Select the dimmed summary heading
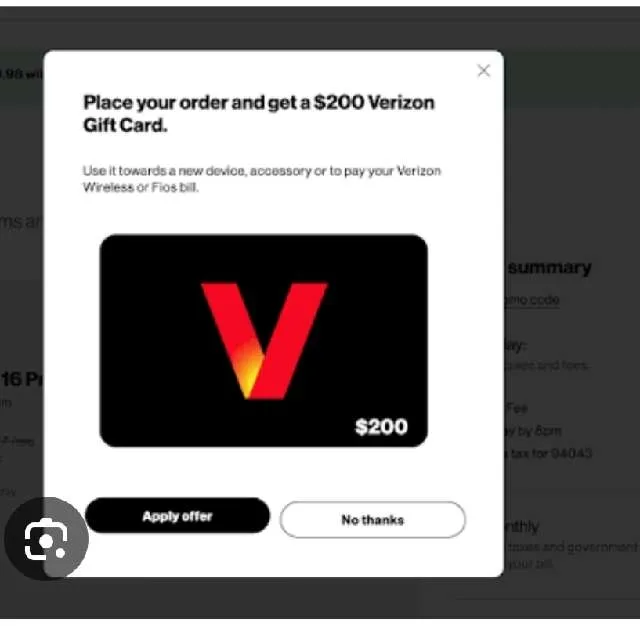Viewport: 640px width, 640px height. [549, 268]
